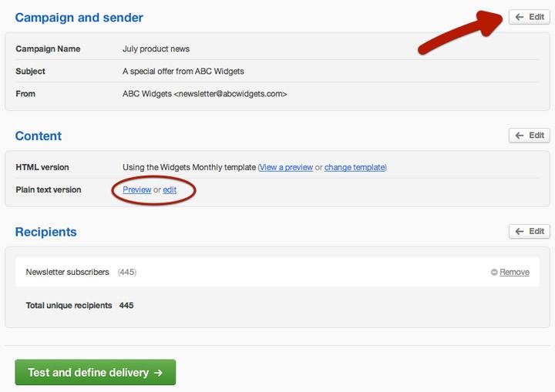555x392 pixels.
Task: Click the July product news campaign name
Action: point(156,49)
